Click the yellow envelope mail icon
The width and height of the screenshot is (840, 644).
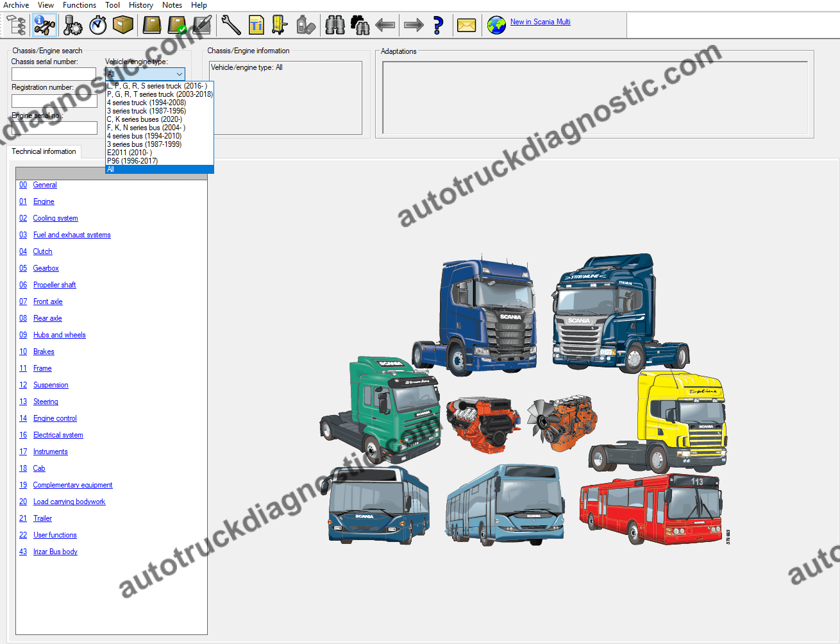tap(466, 25)
